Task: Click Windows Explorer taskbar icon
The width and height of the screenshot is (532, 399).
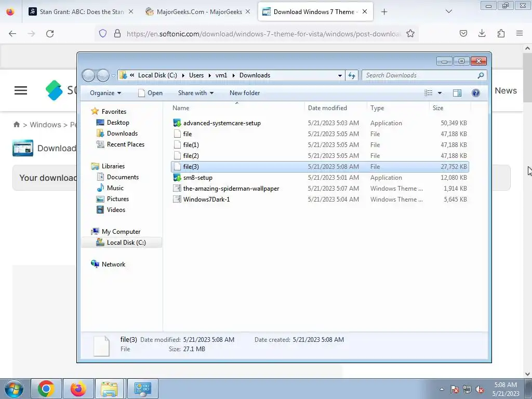Action: pyautogui.click(x=109, y=389)
